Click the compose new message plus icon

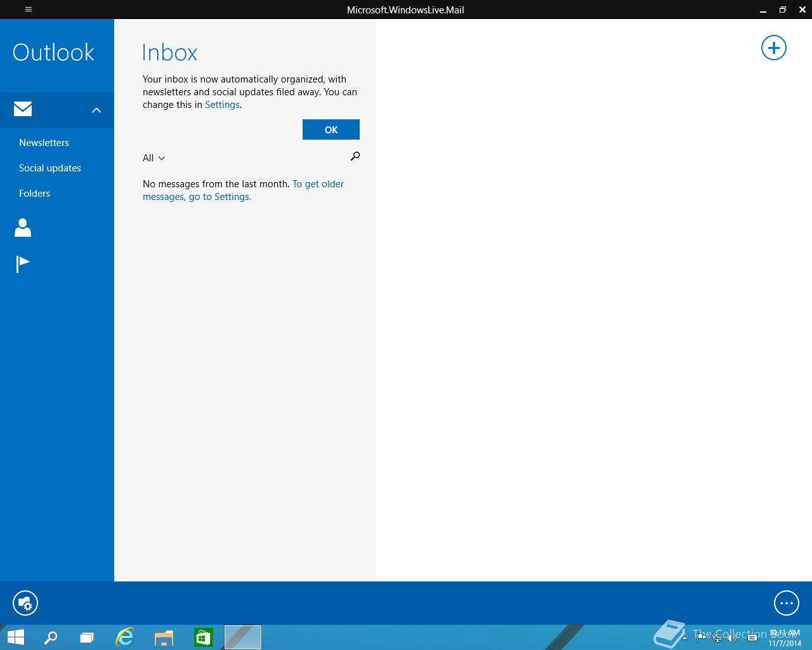coord(774,48)
